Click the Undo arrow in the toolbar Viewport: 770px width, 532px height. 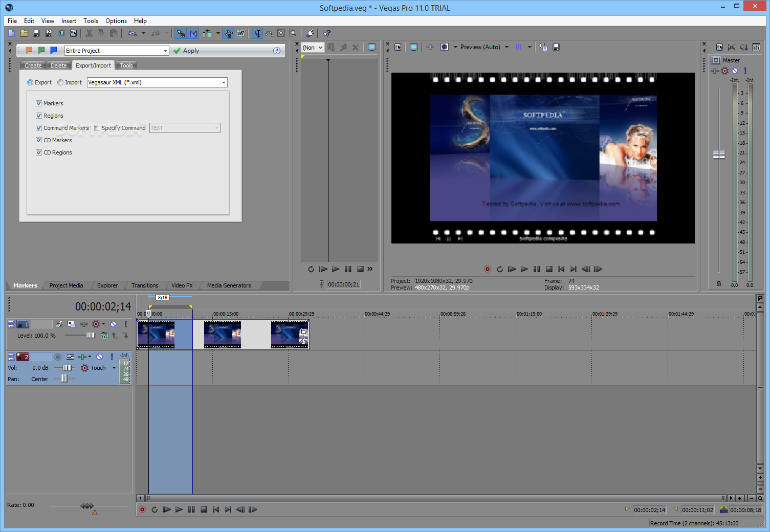(133, 33)
